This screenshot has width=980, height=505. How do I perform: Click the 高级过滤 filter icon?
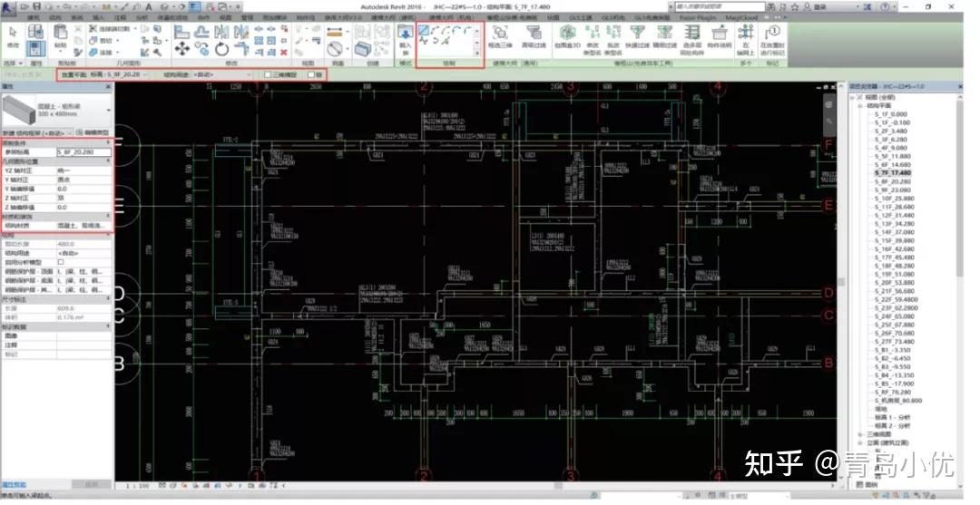point(534,36)
